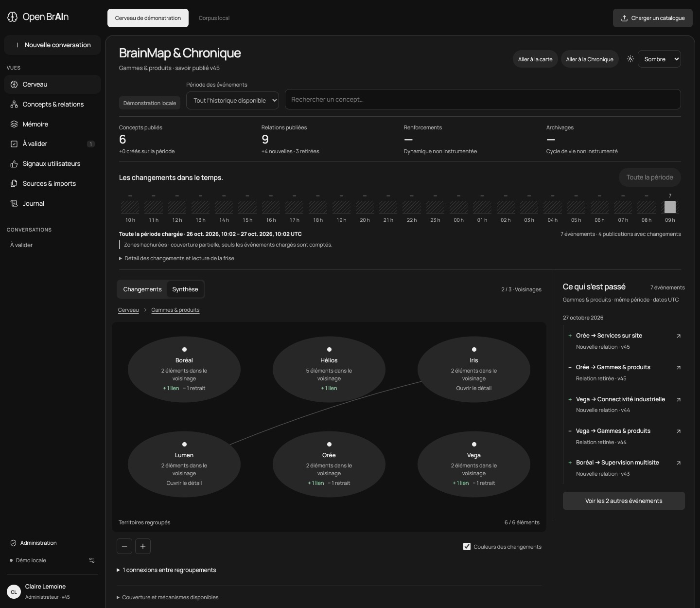700x608 pixels.
Task: Click the Aller à la Chronique button
Action: pos(590,59)
